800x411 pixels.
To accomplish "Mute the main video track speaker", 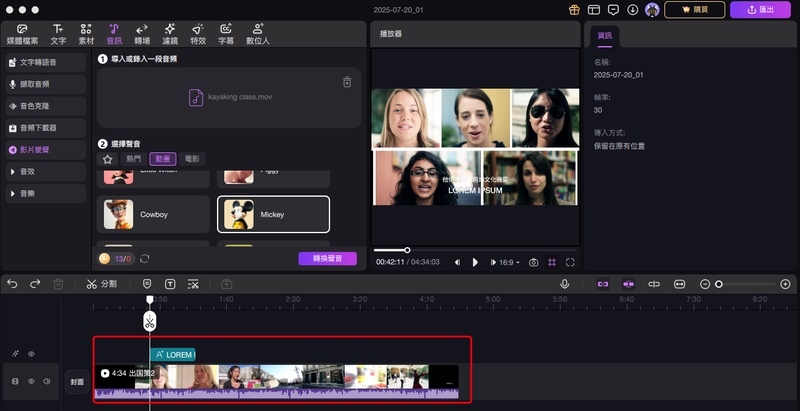I will tap(47, 381).
